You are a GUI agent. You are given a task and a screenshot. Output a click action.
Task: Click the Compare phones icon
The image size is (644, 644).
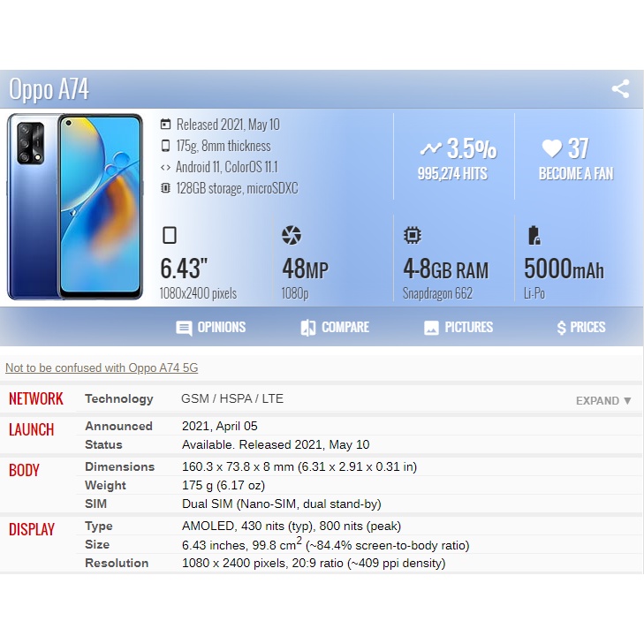[308, 328]
